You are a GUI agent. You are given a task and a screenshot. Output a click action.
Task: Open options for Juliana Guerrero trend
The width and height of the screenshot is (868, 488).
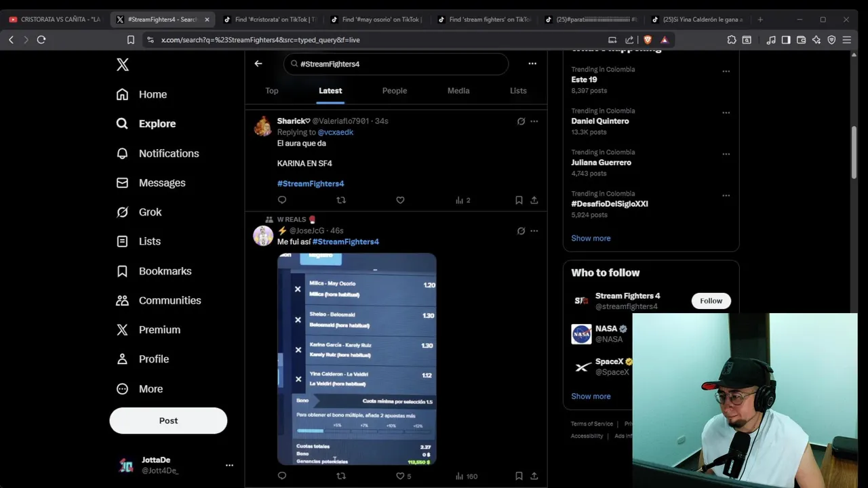coord(726,154)
